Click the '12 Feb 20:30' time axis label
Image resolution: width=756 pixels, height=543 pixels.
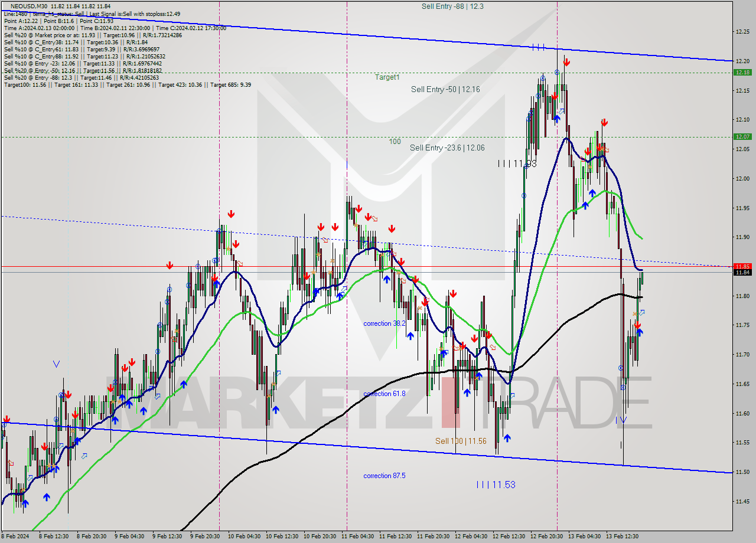click(546, 537)
